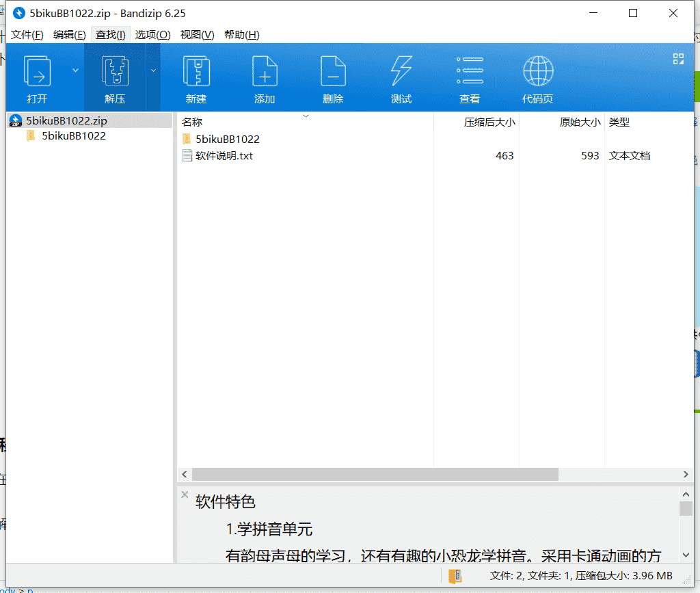Click the compressed size value 463
The width and height of the screenshot is (700, 593).
[504, 155]
